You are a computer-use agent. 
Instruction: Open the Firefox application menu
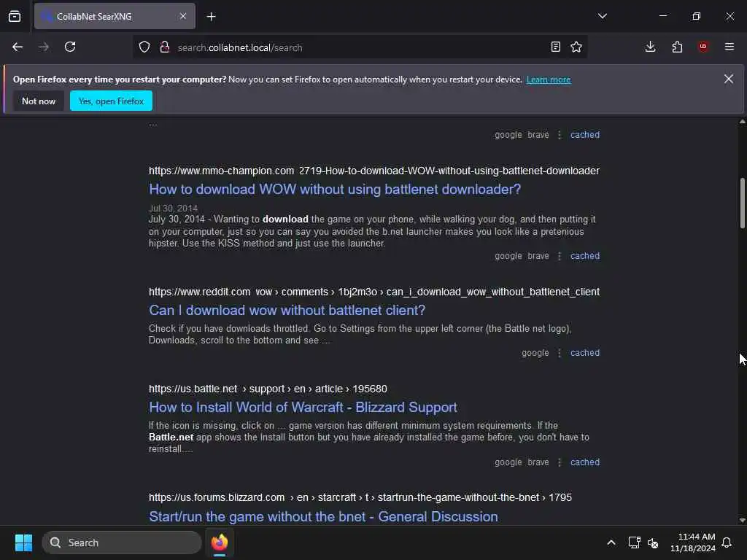pos(729,47)
